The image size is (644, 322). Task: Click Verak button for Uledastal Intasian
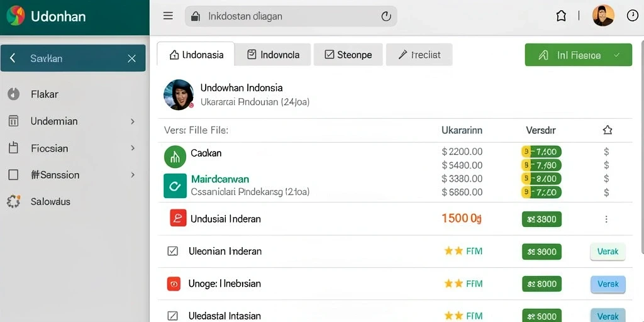coord(608,316)
